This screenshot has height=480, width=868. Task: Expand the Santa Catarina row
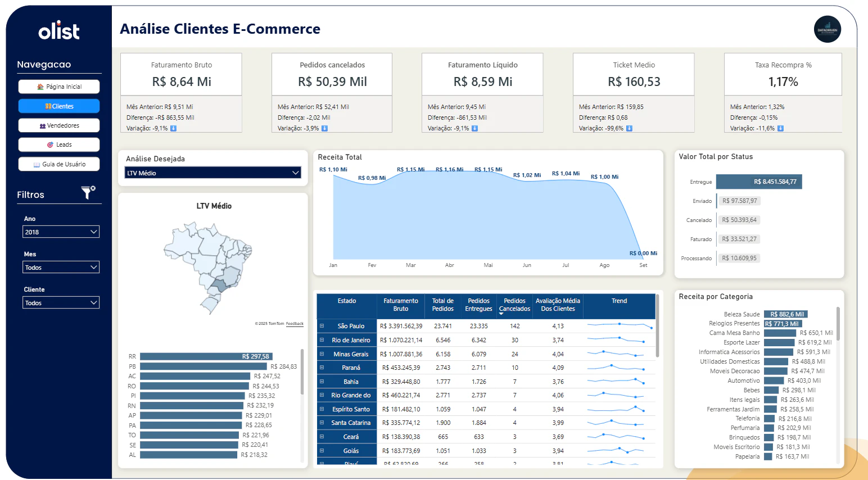[322, 423]
